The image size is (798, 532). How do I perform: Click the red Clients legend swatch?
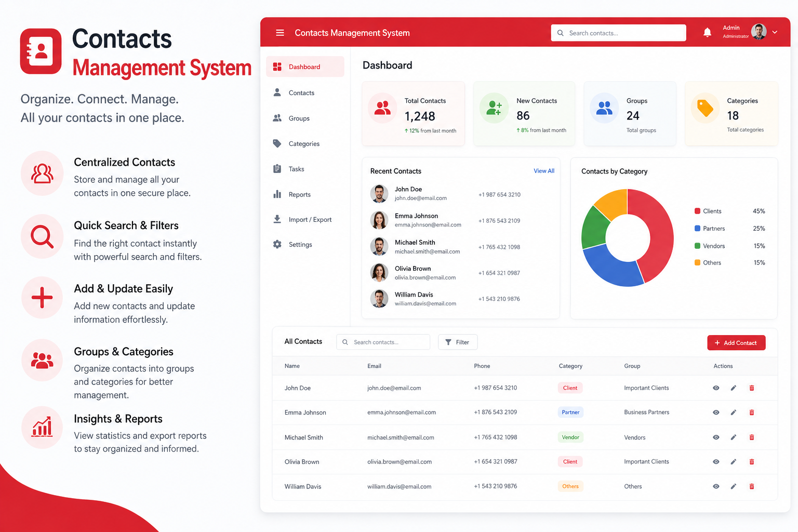(x=697, y=211)
